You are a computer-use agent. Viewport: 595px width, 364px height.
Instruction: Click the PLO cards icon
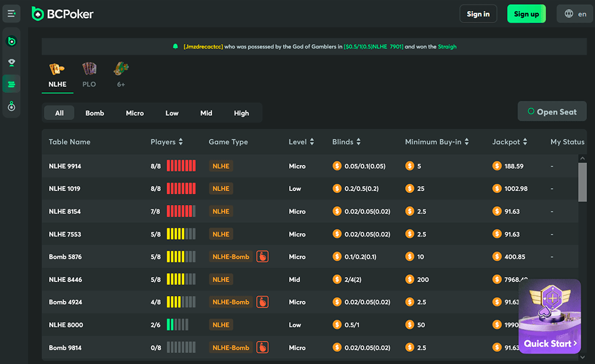click(x=89, y=69)
